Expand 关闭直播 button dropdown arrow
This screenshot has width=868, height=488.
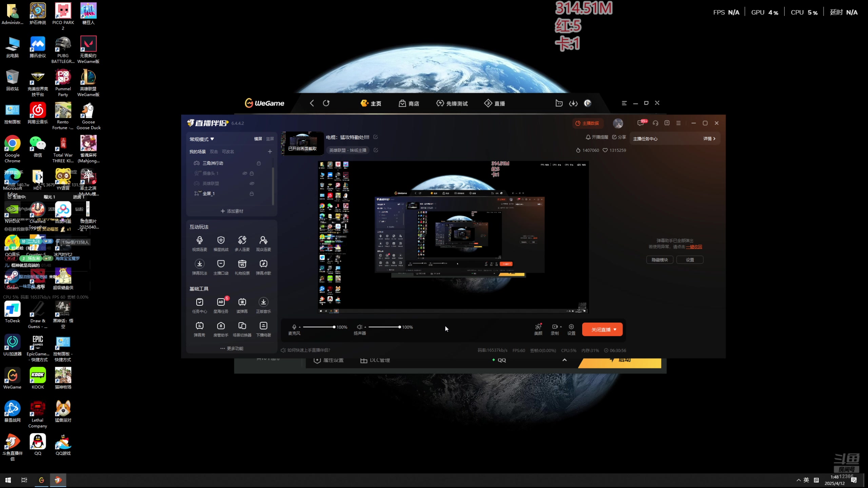click(x=615, y=329)
